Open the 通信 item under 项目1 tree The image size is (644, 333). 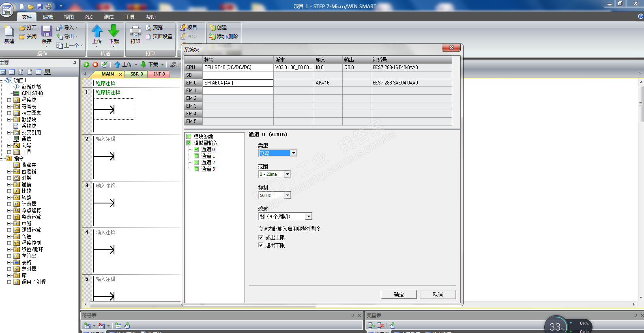[26, 139]
